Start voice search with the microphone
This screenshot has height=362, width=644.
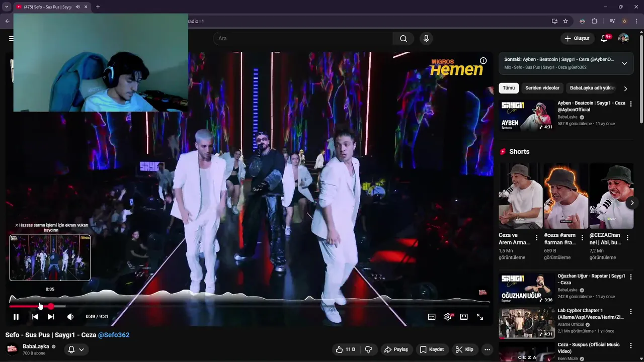point(426,39)
